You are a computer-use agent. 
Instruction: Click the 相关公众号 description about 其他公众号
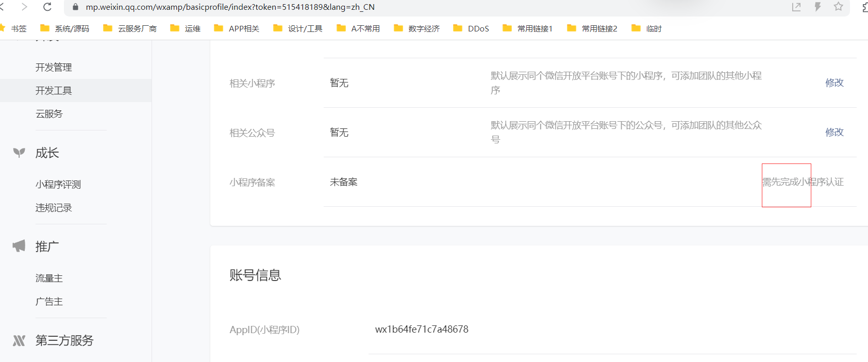[626, 132]
